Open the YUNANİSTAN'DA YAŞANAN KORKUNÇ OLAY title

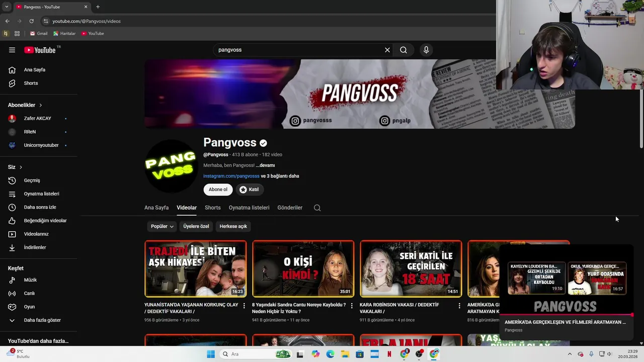191,308
